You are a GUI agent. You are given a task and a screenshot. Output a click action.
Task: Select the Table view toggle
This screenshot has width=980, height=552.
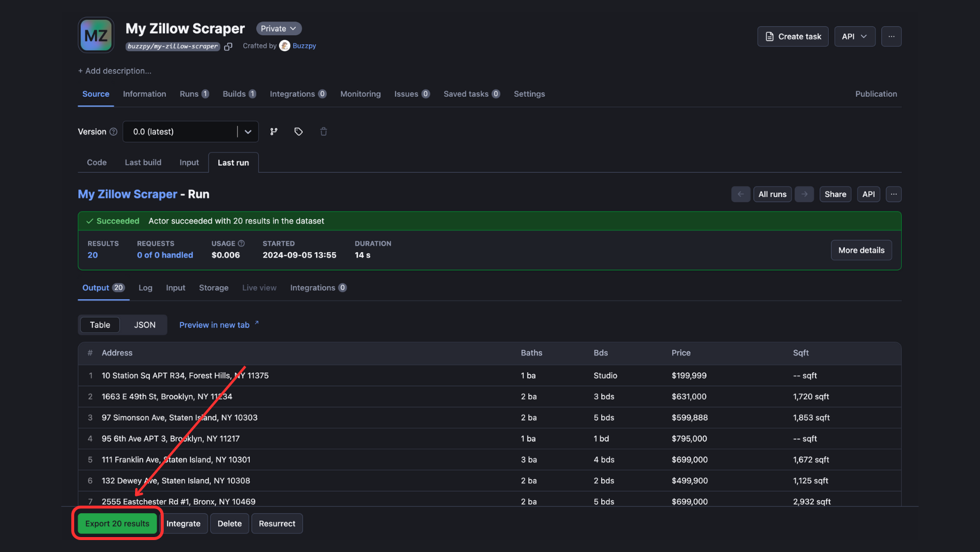(x=99, y=324)
